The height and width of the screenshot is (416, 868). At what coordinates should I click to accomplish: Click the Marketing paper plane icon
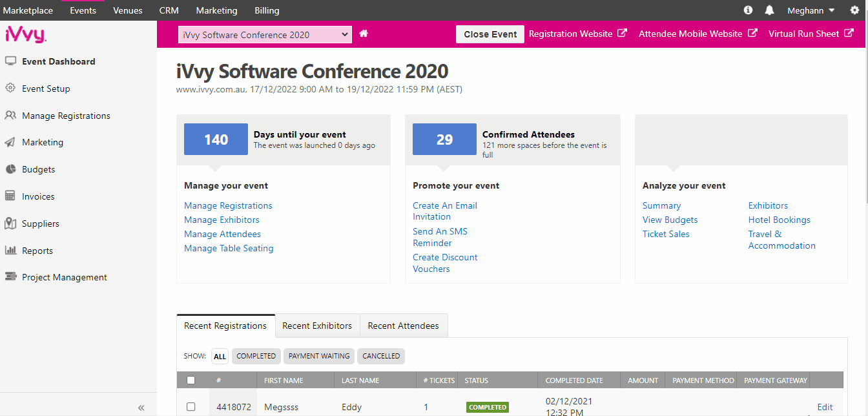click(x=10, y=142)
